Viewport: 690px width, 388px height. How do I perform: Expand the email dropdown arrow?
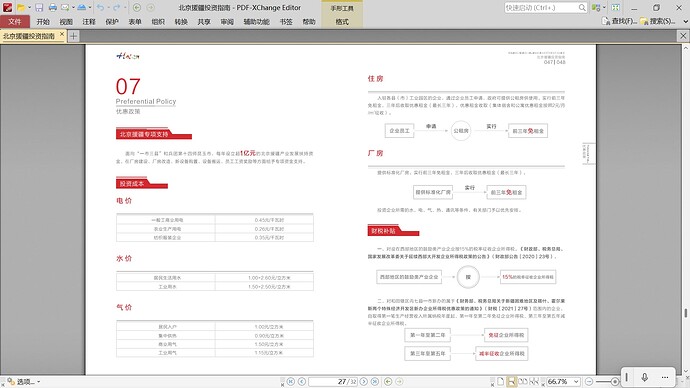click(x=73, y=7)
